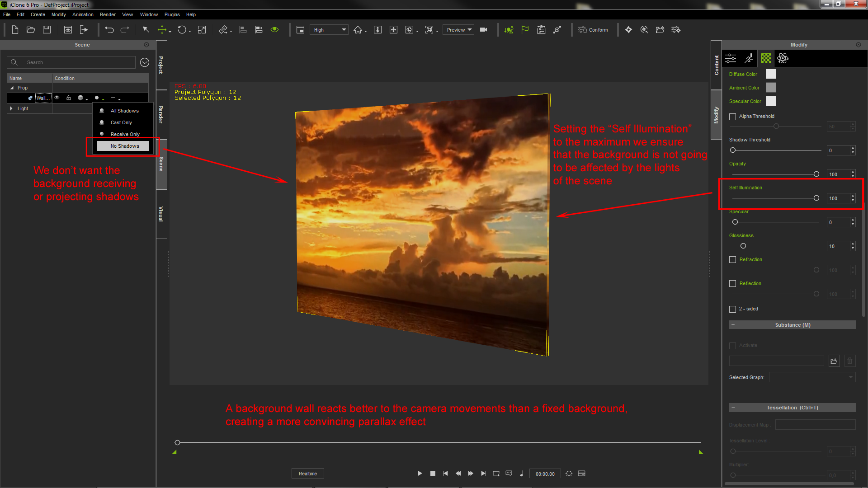Open the Animation menu
The height and width of the screenshot is (488, 868).
click(83, 14)
